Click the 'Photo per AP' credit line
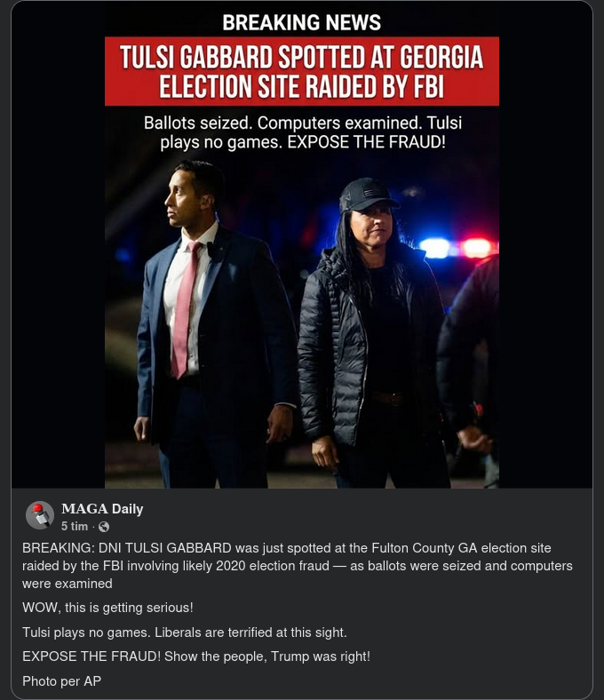This screenshot has width=604, height=700. [61, 680]
